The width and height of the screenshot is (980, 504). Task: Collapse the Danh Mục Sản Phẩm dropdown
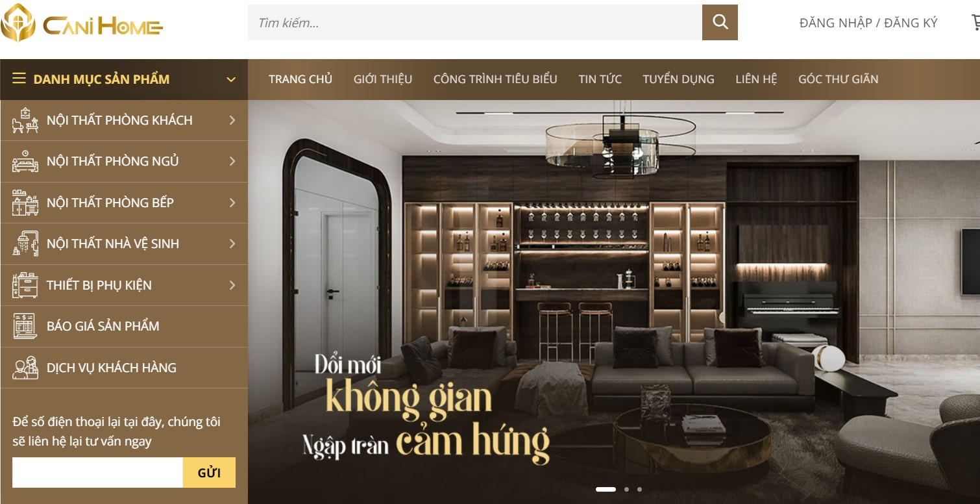pyautogui.click(x=230, y=79)
